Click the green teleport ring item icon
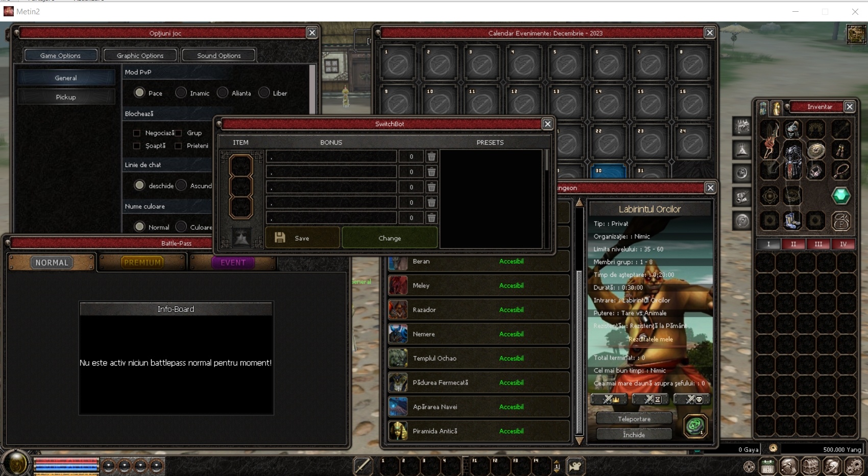Screen dimensions: 868x476 pos(695,426)
